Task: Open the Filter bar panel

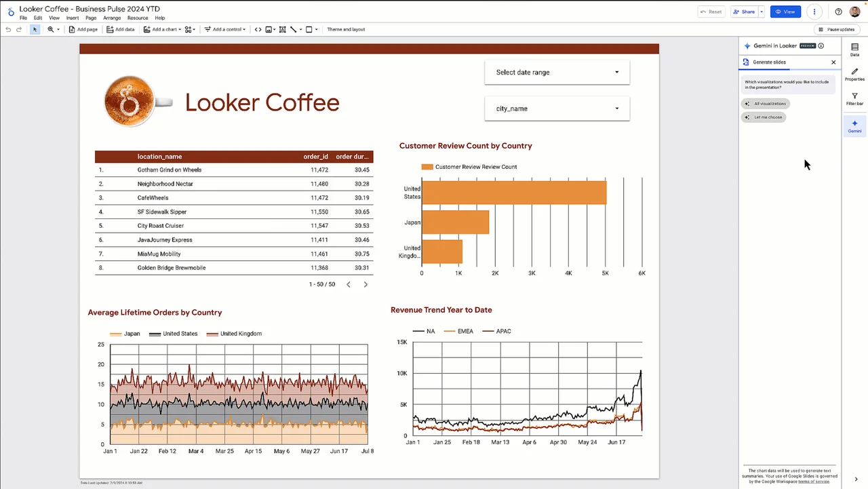Action: [x=854, y=100]
